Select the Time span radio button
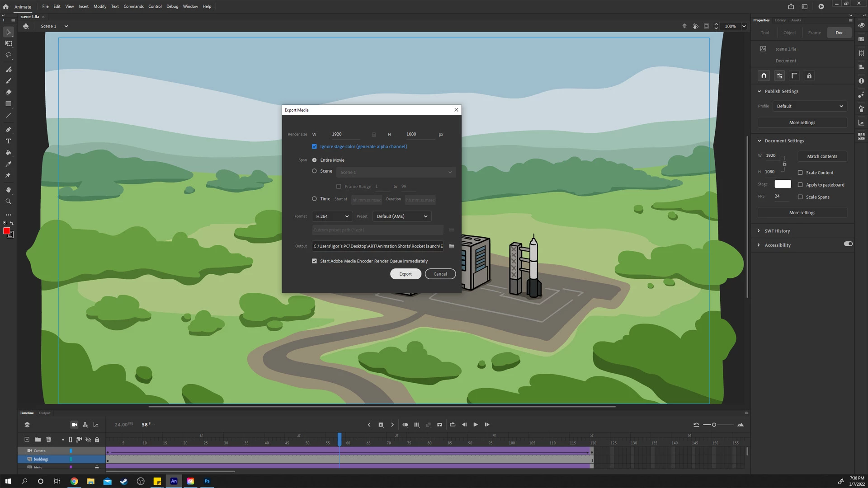This screenshot has width=868, height=488. (314, 199)
